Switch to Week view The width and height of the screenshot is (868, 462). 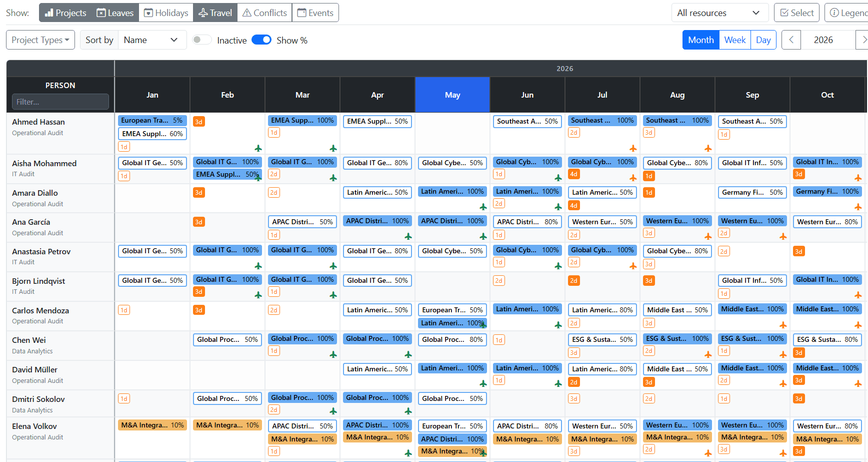734,40
